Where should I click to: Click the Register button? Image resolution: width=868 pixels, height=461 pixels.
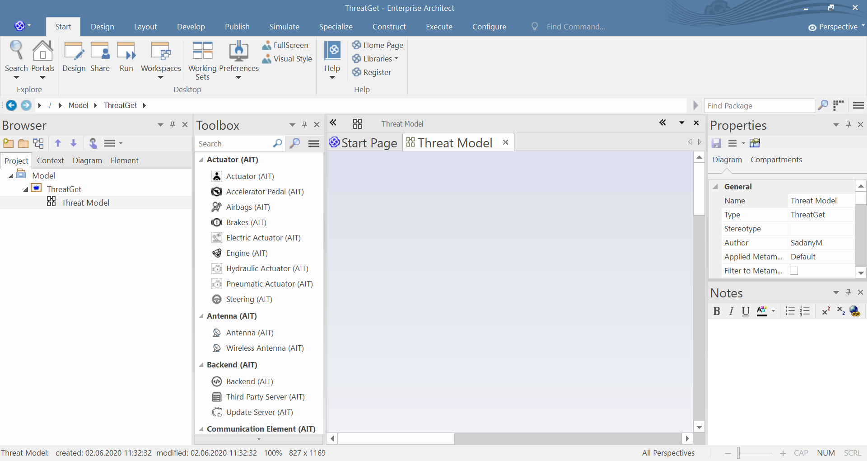point(372,72)
